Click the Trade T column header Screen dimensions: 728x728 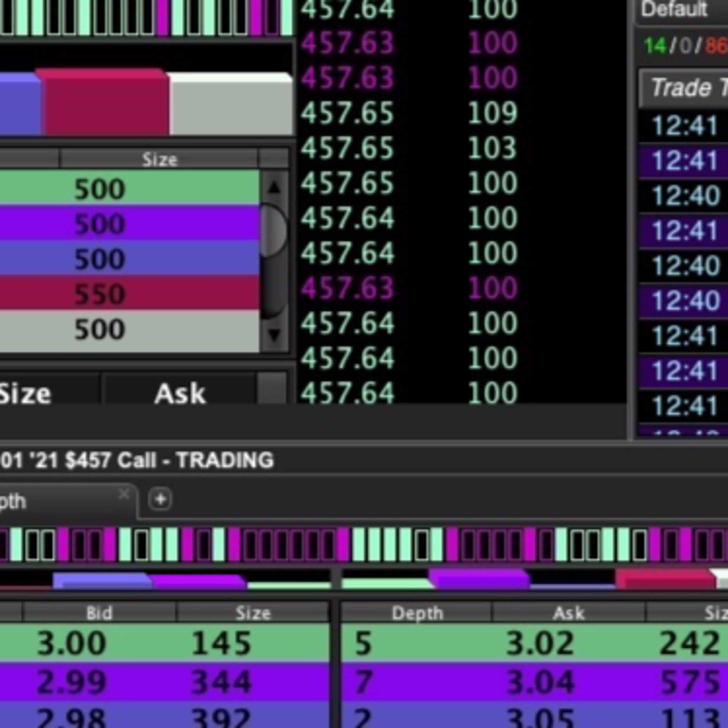coord(684,88)
